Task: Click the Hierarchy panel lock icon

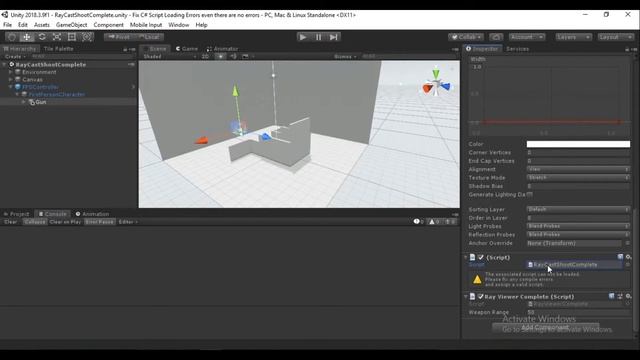Action: tap(125, 49)
